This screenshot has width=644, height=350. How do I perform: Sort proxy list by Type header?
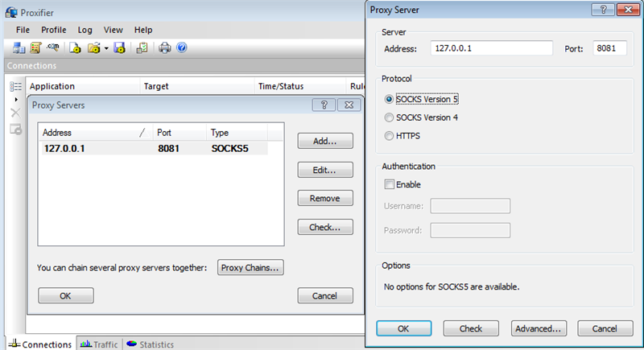pyautogui.click(x=237, y=133)
